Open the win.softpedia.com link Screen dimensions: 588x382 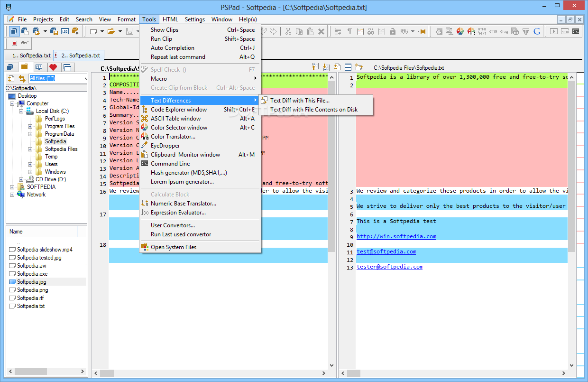[396, 236]
